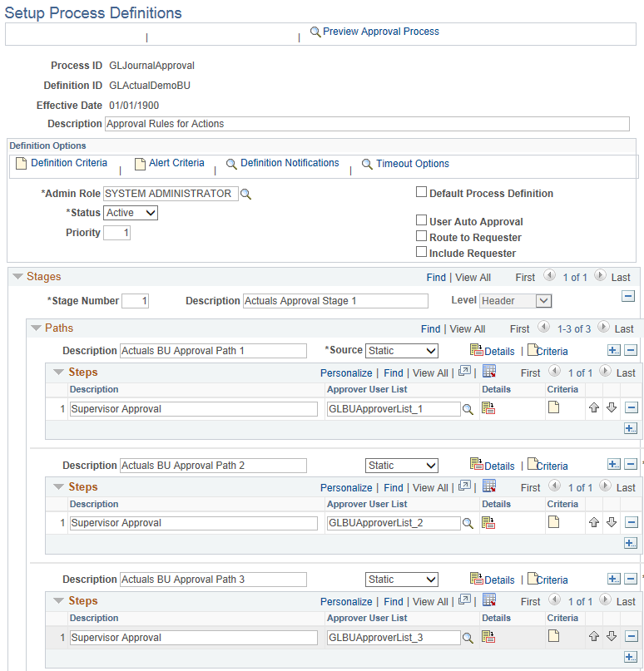This screenshot has height=671, width=644.
Task: Personalize the Steps grid in Path 1
Action: 346,373
